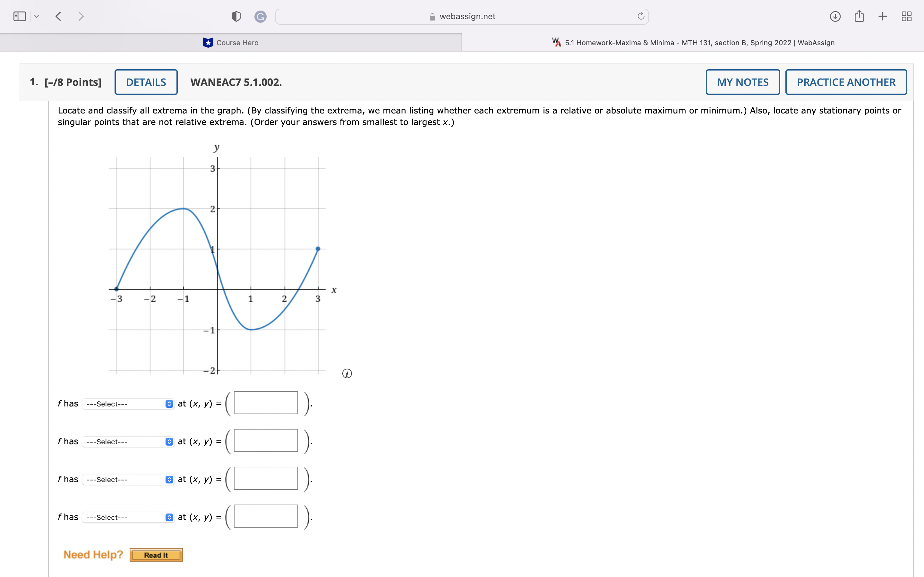Reload the page using the refresh icon
This screenshot has width=924, height=577.
[x=641, y=16]
